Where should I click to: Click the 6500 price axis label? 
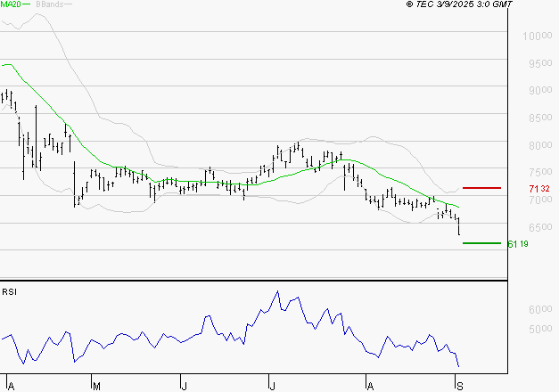click(x=540, y=227)
